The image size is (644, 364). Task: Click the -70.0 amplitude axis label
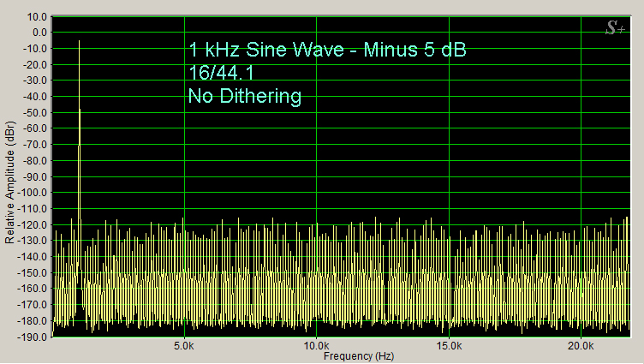point(34,145)
